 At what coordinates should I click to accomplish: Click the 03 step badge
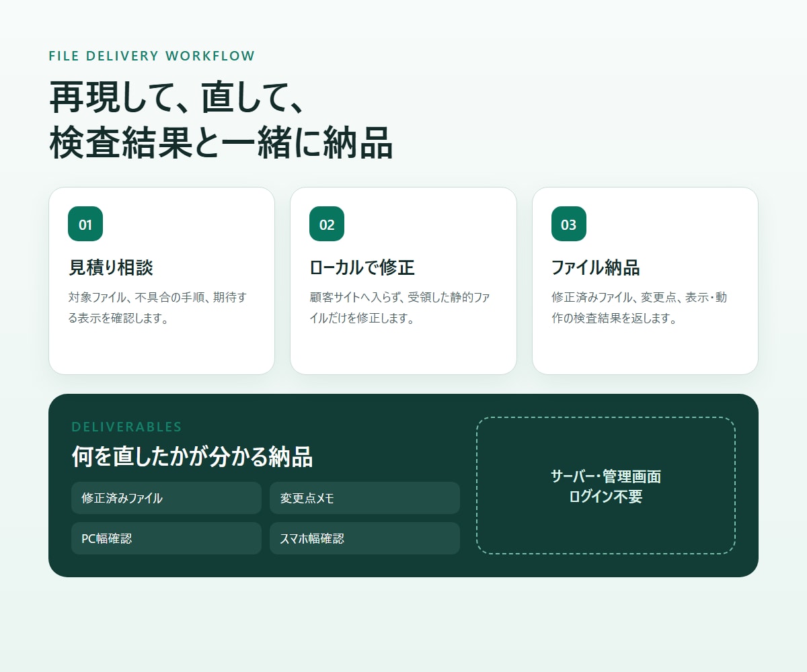569,224
